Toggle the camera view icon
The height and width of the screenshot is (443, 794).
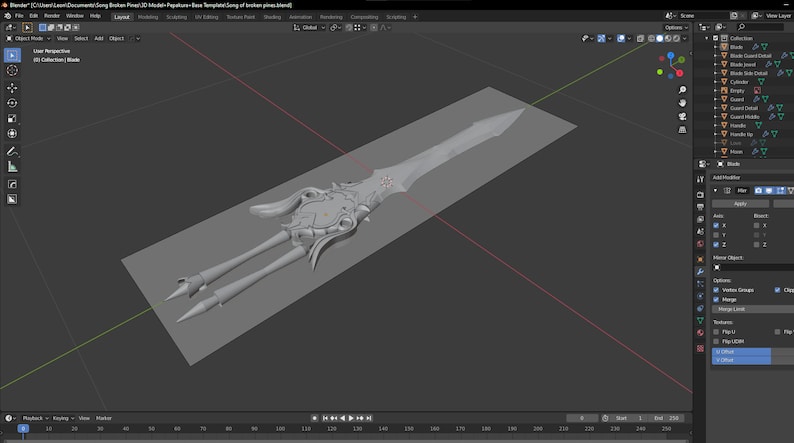coord(682,116)
